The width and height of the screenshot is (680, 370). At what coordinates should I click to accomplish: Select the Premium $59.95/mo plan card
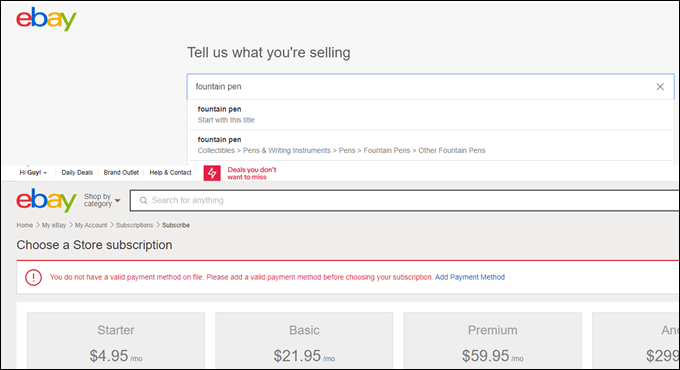click(x=492, y=340)
